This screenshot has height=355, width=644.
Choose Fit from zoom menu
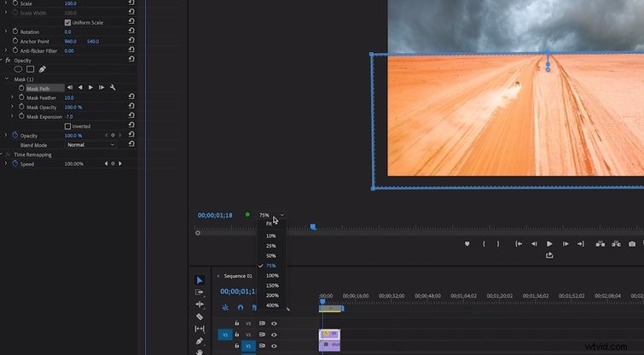coord(269,224)
